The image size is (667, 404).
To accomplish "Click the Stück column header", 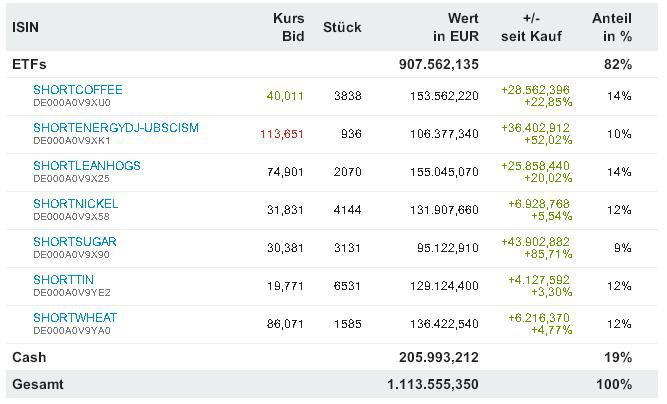I will tap(342, 28).
